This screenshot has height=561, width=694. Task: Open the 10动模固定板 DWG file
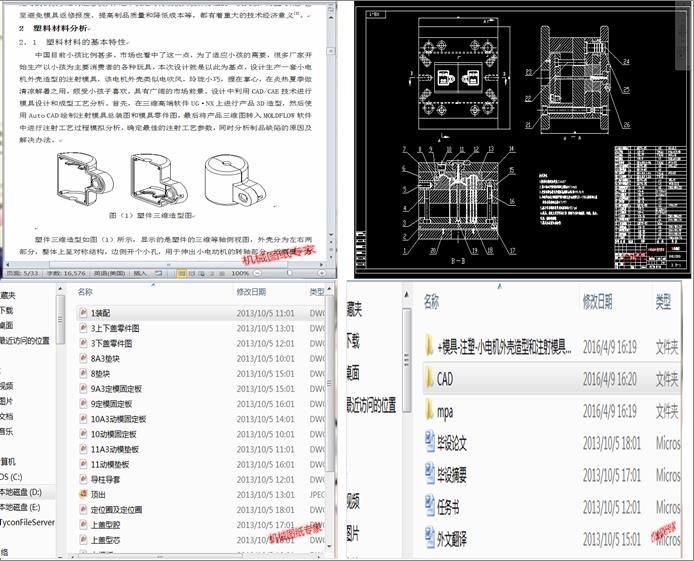[x=113, y=434]
